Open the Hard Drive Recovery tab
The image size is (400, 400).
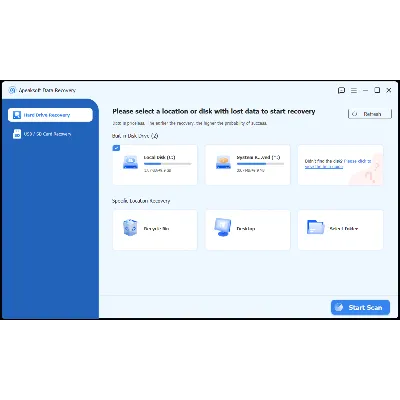(50, 115)
